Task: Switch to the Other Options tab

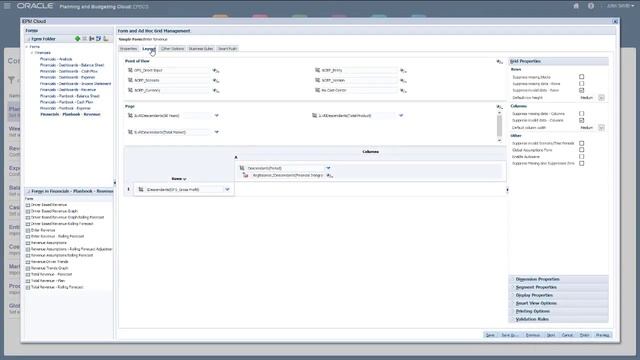Action: (x=173, y=49)
